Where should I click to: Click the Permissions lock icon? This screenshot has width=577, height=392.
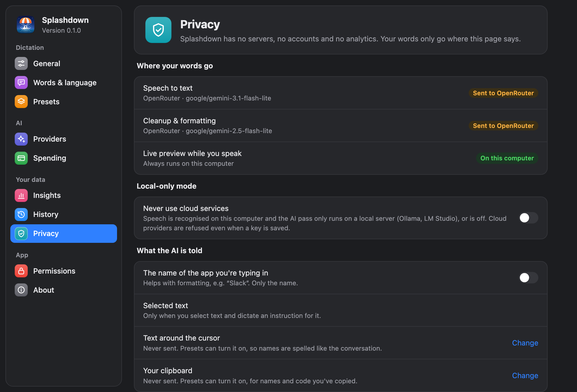[x=21, y=271]
